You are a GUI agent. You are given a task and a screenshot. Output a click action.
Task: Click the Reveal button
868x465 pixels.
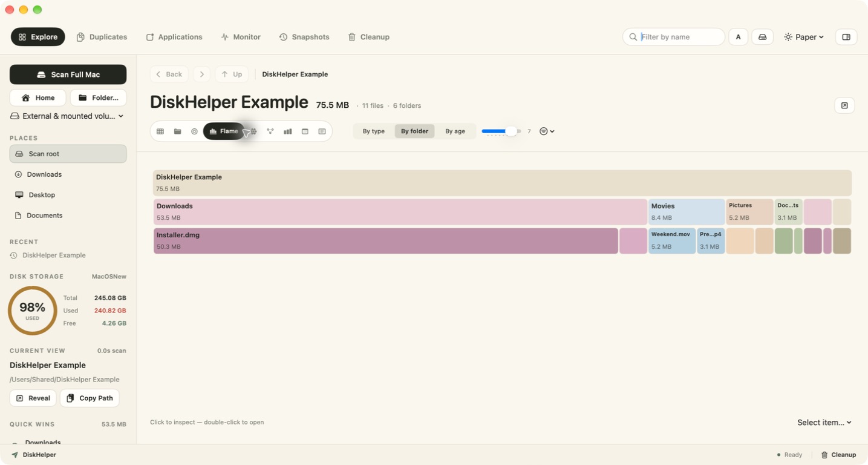(33, 398)
